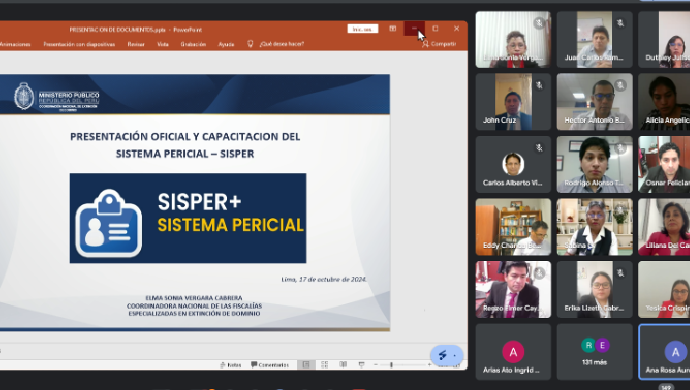
Task: Click muted mic icon on Juan Carlos tile
Action: [x=620, y=23]
